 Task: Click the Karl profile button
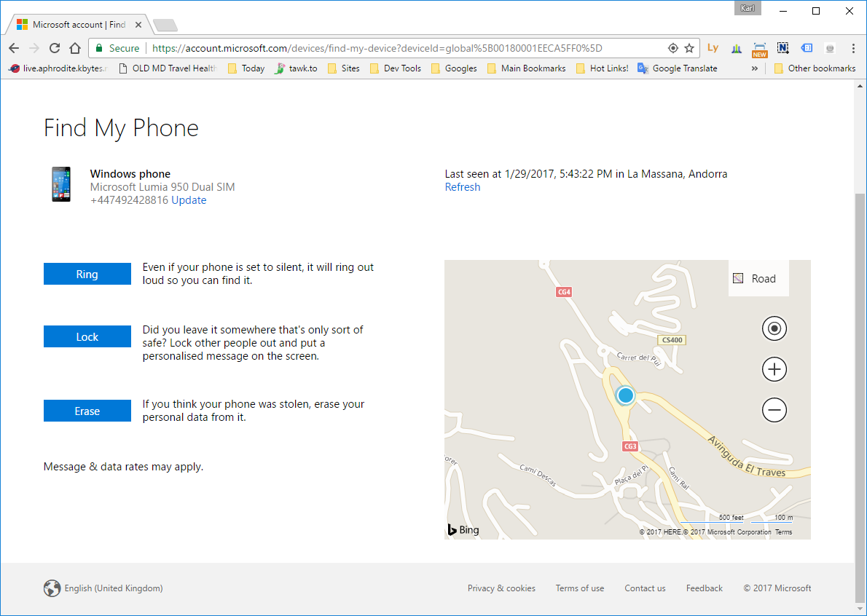[x=748, y=8]
